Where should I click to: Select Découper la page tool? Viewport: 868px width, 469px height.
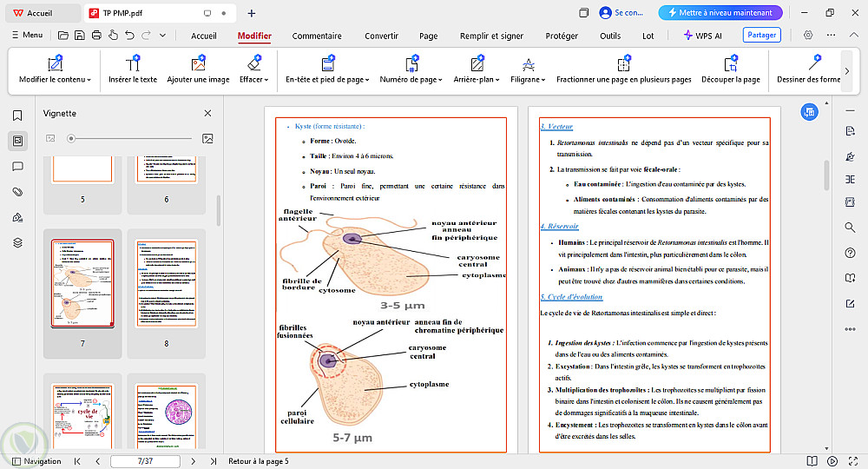(731, 69)
